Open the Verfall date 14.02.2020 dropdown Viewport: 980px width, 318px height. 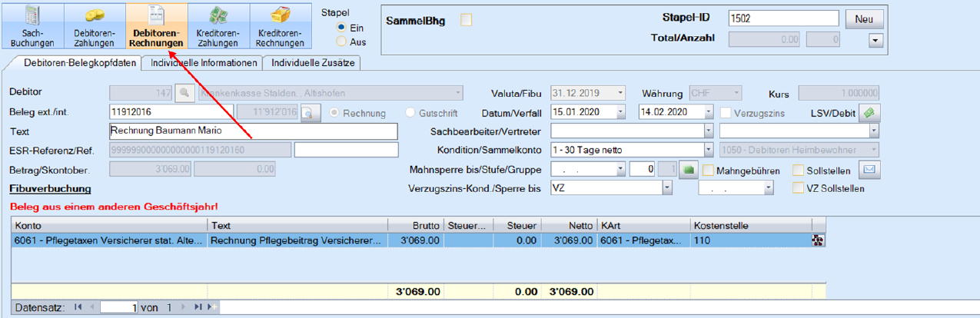click(x=708, y=113)
